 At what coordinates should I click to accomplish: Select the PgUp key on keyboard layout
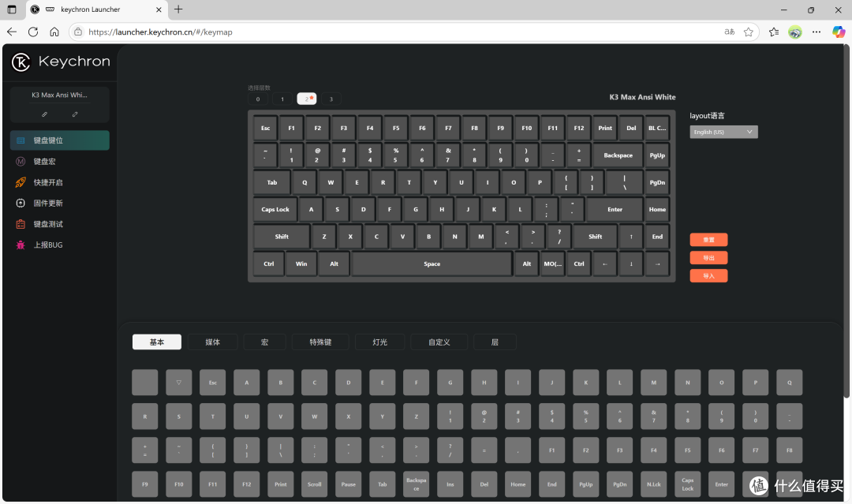coord(657,155)
